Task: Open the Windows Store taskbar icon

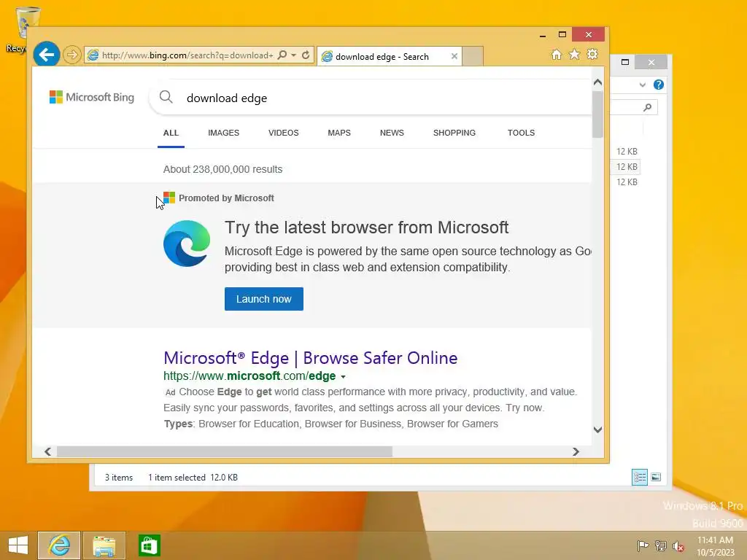Action: coord(149,545)
